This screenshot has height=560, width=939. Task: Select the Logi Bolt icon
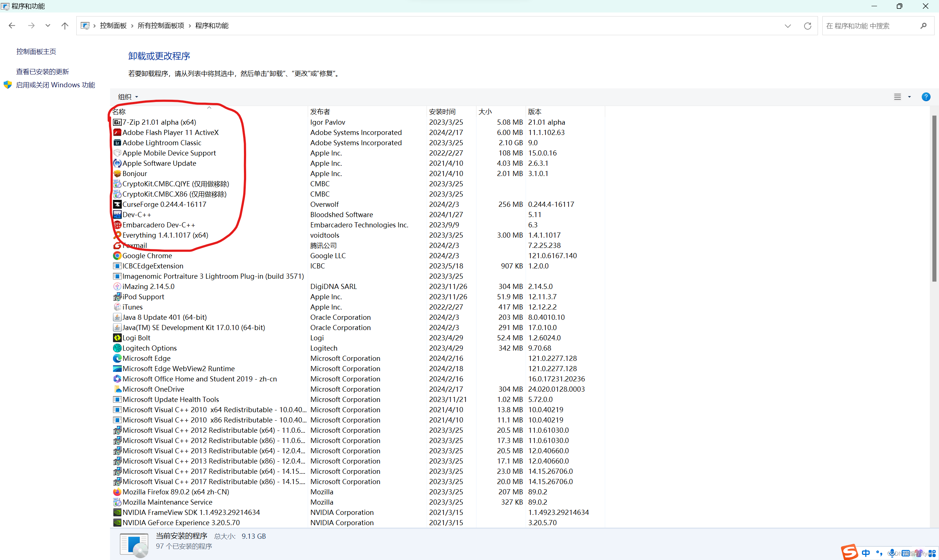117,338
